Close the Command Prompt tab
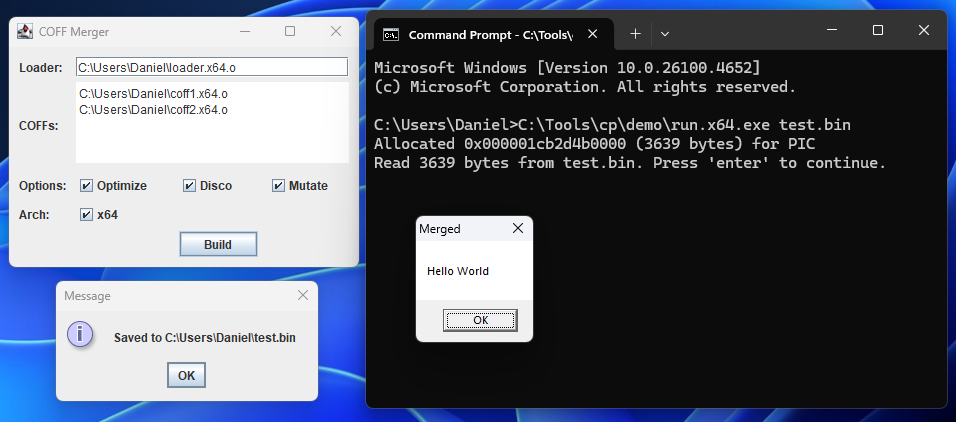956x422 pixels. tap(593, 34)
